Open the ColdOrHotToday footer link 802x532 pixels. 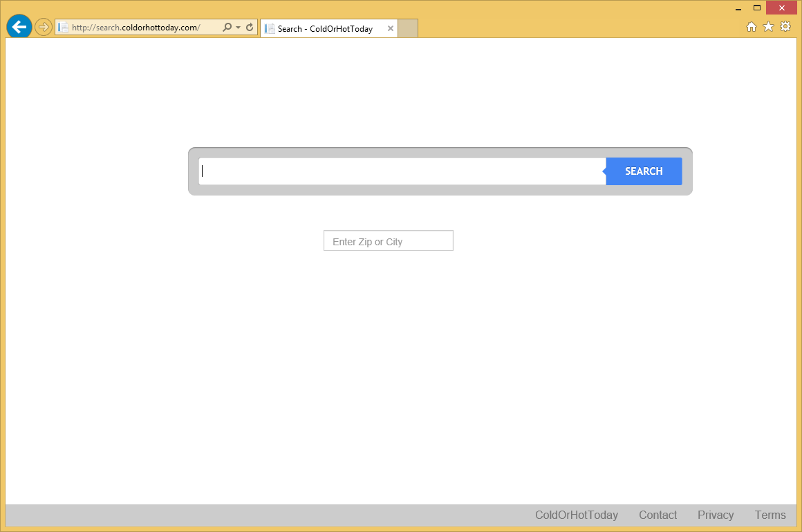[577, 515]
